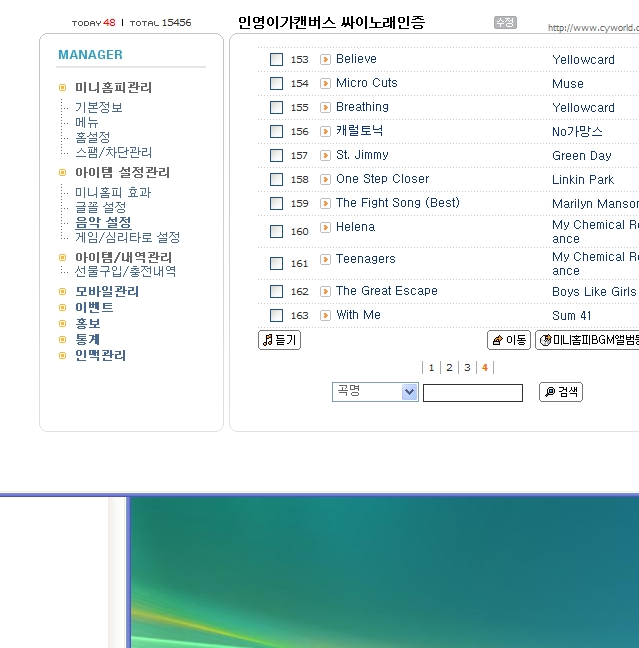Play icon next to Believe
The image size is (639, 648).
(x=325, y=60)
